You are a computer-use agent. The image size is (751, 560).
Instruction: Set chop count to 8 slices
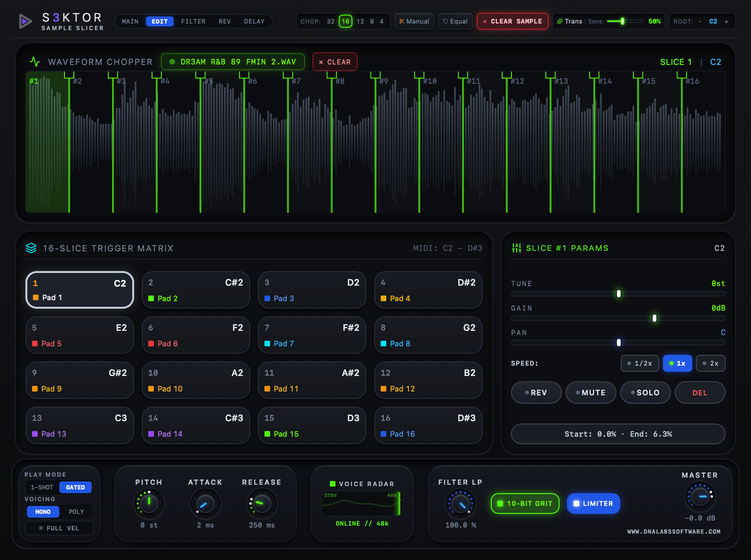(x=372, y=22)
